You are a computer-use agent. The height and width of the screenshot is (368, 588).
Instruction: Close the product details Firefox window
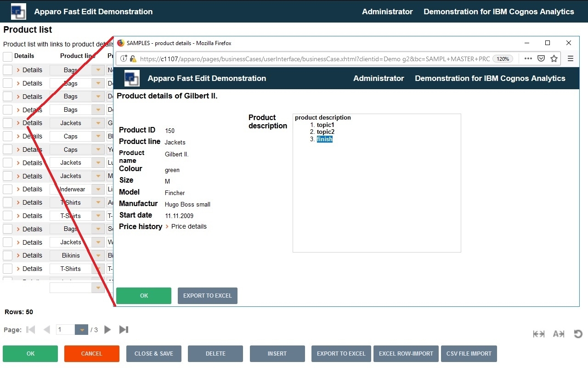point(569,43)
